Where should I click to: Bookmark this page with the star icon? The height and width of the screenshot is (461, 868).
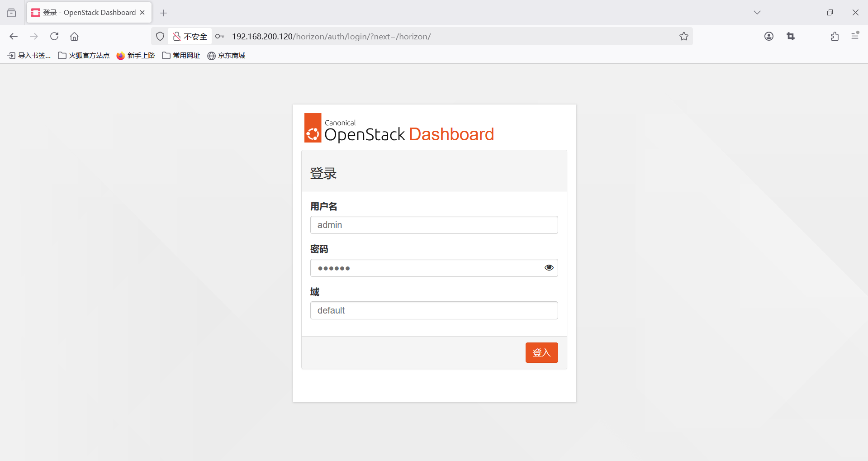pos(684,36)
